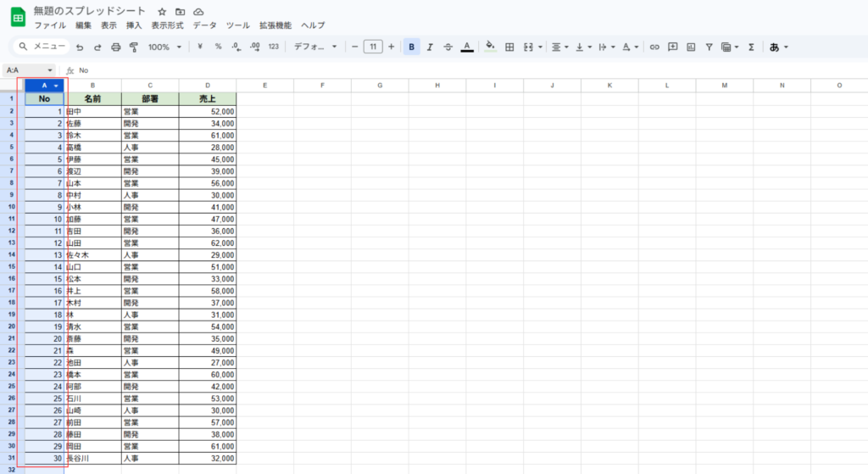The image size is (868, 474).
Task: Insert a chart from the toolbar
Action: click(x=691, y=47)
